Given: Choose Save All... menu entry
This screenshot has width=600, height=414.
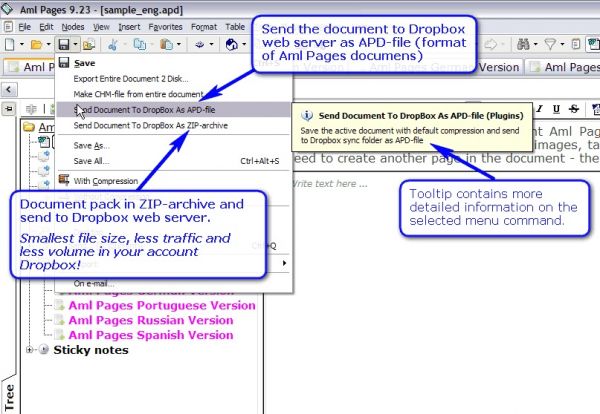Looking at the screenshot, I should pos(174,161).
